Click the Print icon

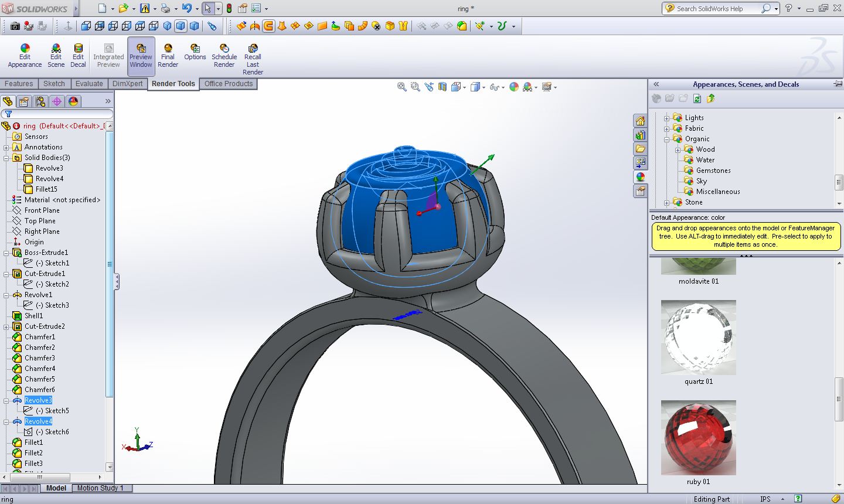tap(165, 8)
